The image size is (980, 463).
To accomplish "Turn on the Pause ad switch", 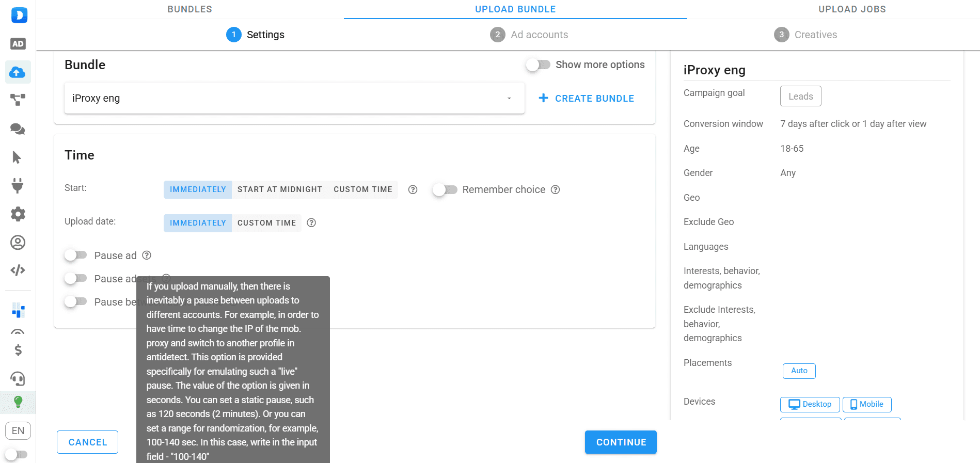I will [x=76, y=255].
